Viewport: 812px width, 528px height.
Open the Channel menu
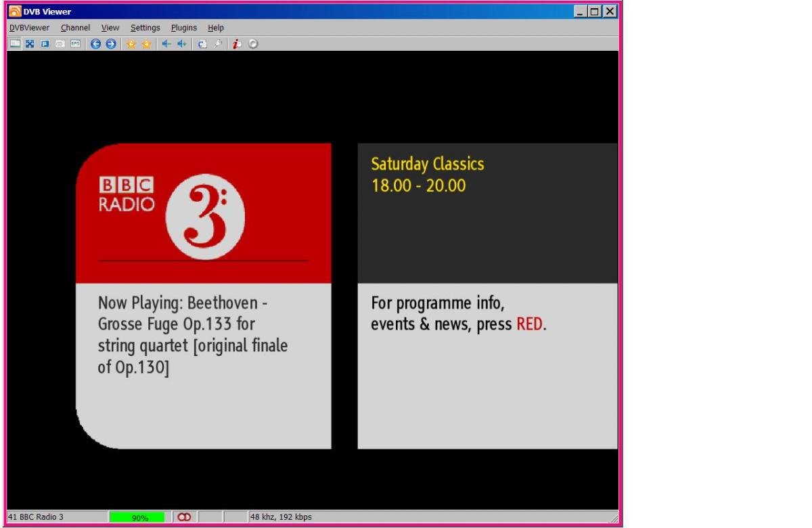75,28
